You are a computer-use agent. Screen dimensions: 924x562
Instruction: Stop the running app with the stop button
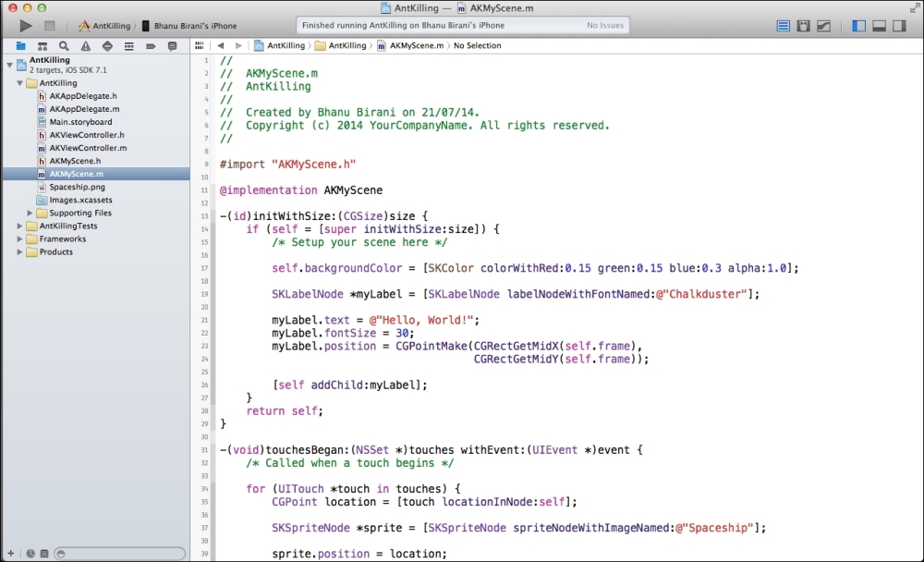pos(50,25)
